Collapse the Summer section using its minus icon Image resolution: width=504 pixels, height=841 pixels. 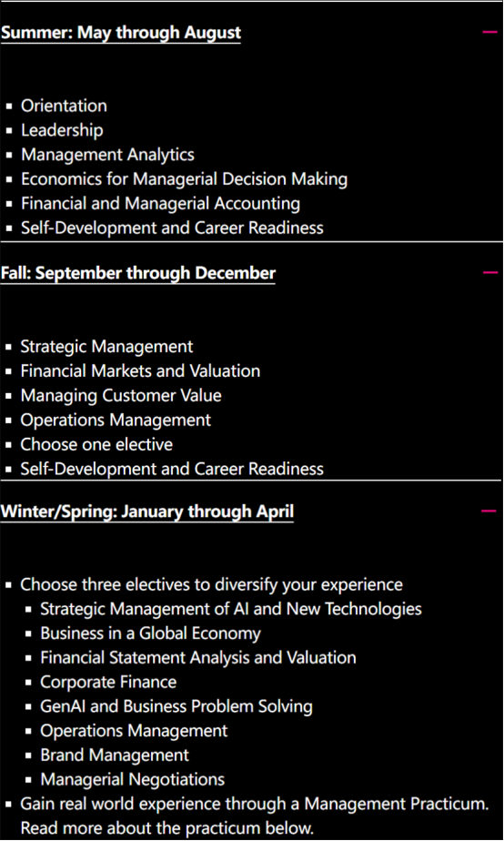point(489,32)
